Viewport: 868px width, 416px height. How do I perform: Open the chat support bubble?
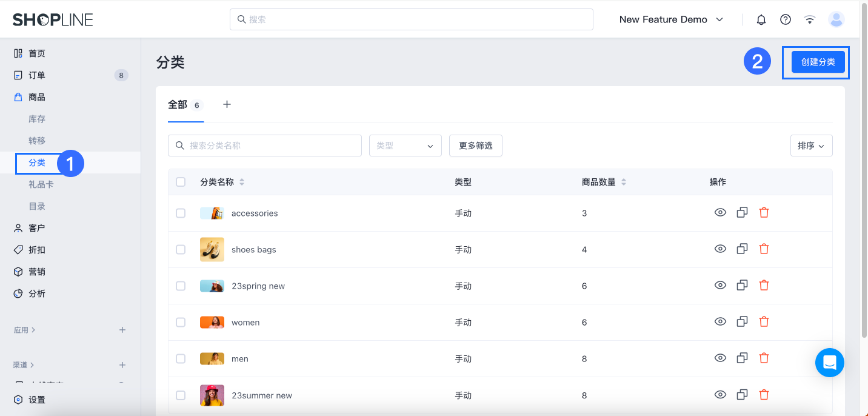click(x=829, y=363)
